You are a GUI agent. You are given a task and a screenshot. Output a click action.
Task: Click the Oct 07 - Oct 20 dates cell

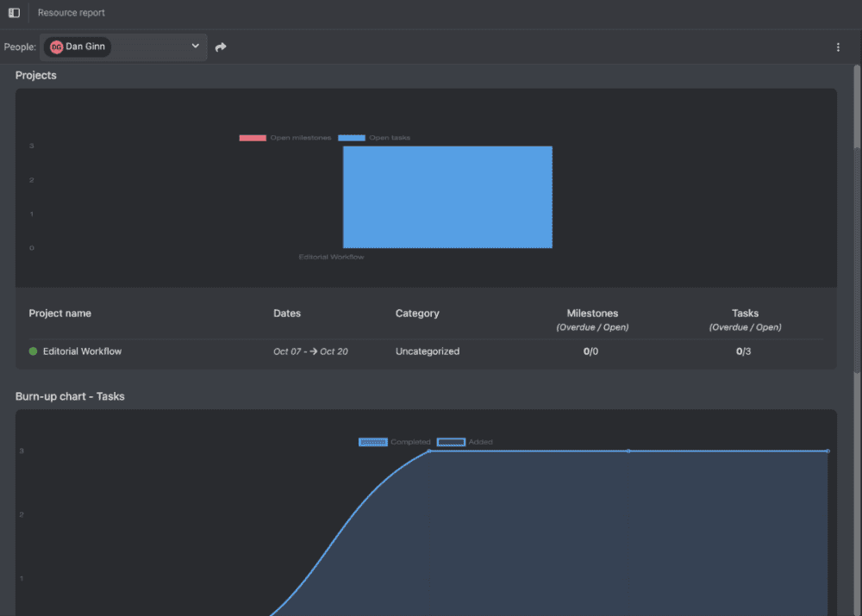tap(310, 352)
